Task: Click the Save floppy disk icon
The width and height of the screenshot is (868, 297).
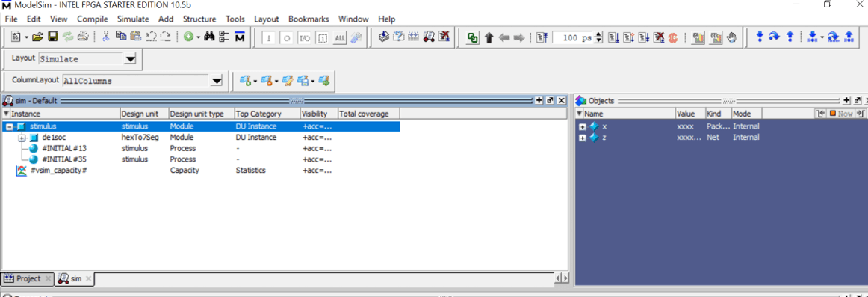Action: (53, 37)
